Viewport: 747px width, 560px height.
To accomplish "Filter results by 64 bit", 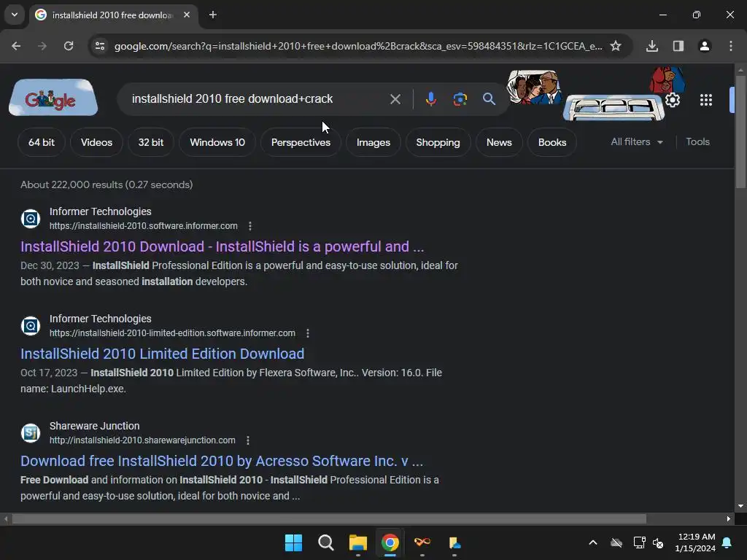I will 42,142.
